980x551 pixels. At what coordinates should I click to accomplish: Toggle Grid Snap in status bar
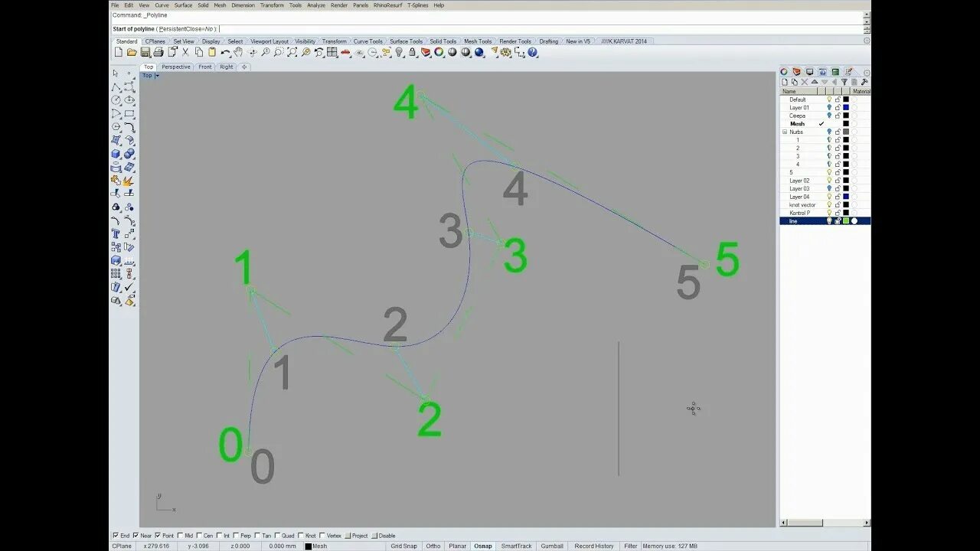[x=403, y=546]
